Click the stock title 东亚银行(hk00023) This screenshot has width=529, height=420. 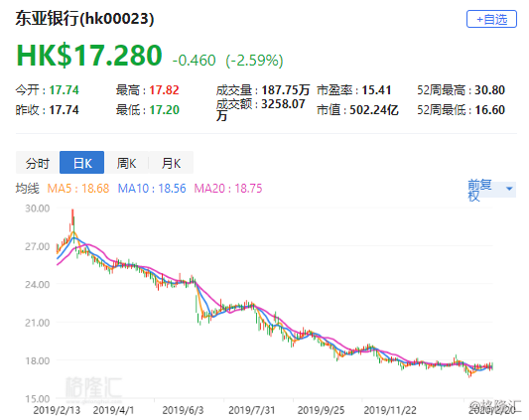pos(84,19)
